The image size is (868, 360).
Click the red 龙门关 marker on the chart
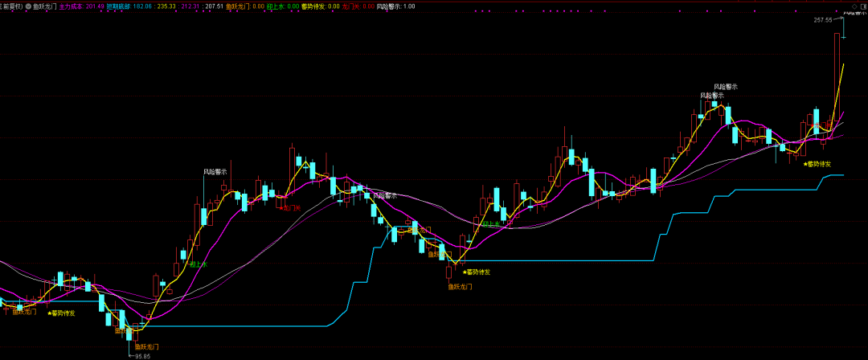tap(291, 207)
